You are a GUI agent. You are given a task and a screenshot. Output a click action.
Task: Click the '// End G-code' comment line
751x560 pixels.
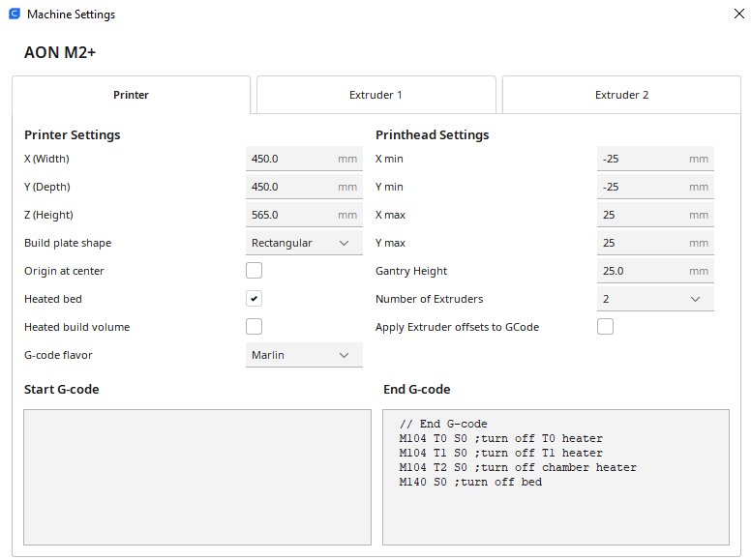click(x=443, y=424)
